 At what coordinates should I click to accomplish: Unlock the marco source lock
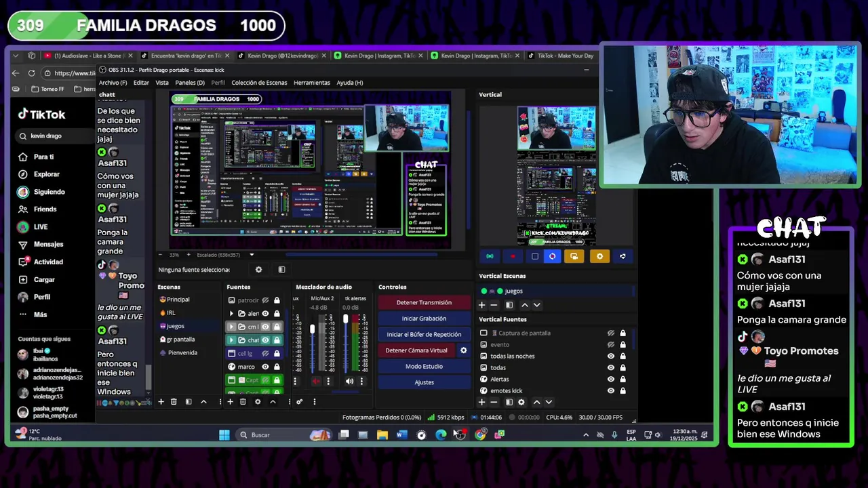(277, 367)
